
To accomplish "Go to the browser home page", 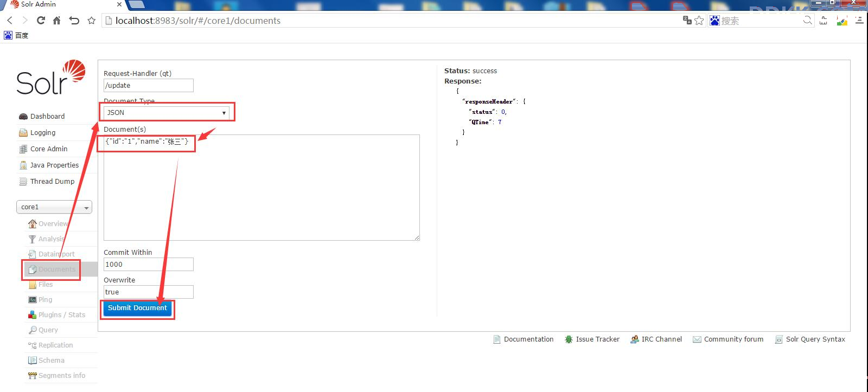I will [57, 21].
